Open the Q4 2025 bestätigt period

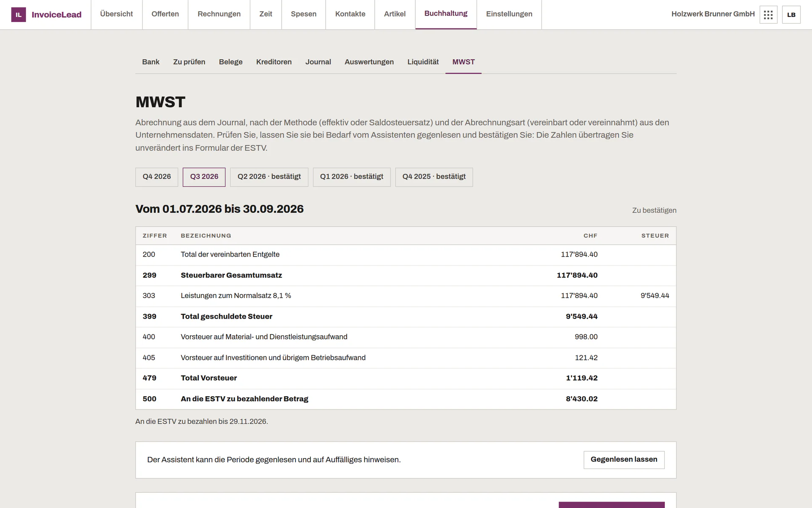click(434, 177)
